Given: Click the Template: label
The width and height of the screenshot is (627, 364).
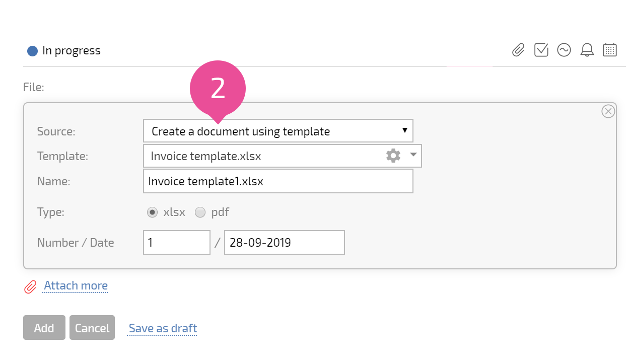Looking at the screenshot, I should click(62, 157).
